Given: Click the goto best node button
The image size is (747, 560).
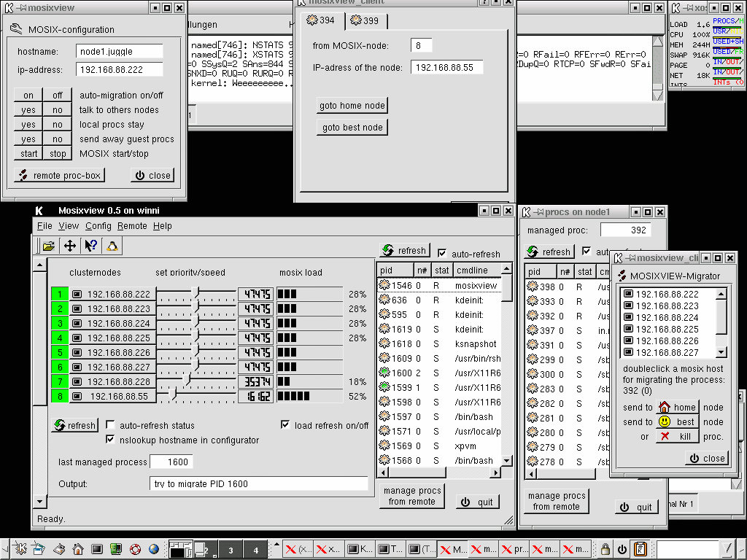Looking at the screenshot, I should coord(352,127).
